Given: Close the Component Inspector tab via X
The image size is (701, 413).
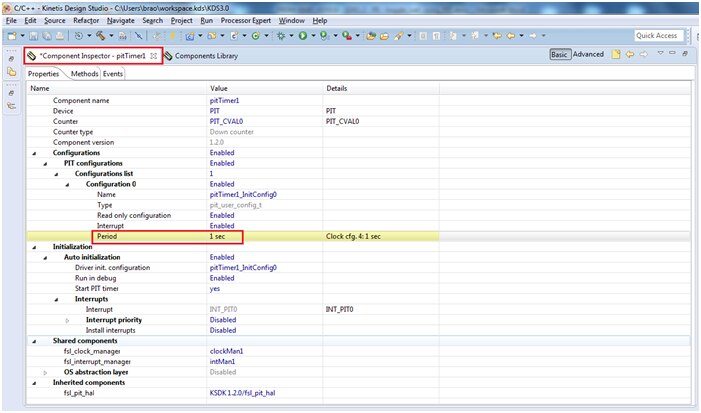Looking at the screenshot, I should (153, 56).
